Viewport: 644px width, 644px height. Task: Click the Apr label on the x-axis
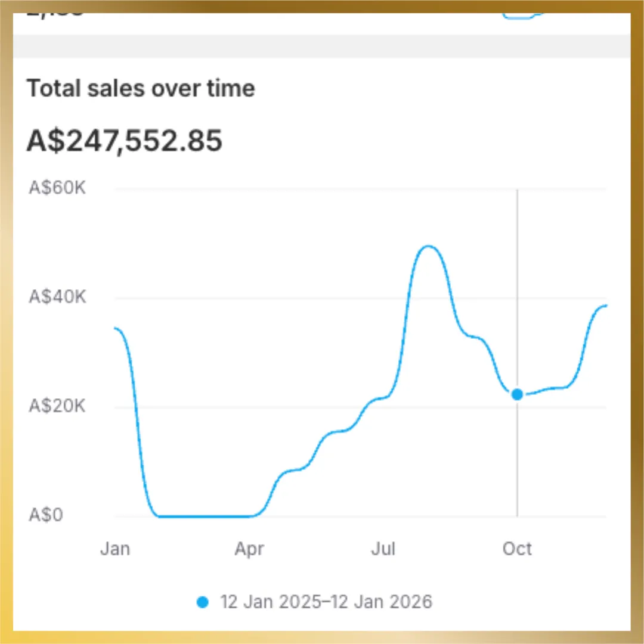[249, 549]
